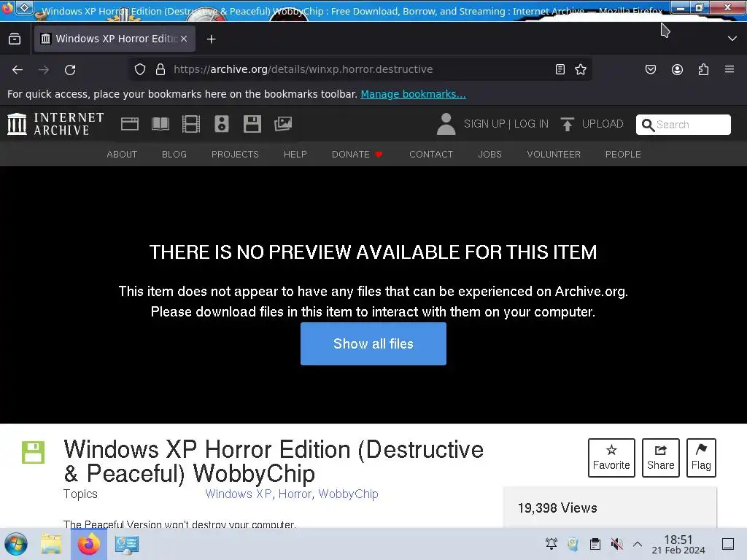Open the BLOG menu item
747x560 pixels.
pos(174,155)
